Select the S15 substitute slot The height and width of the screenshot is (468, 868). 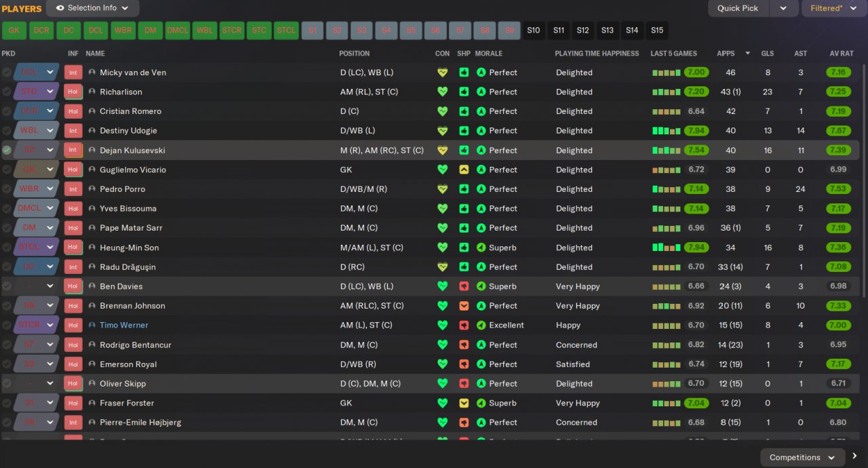(657, 31)
